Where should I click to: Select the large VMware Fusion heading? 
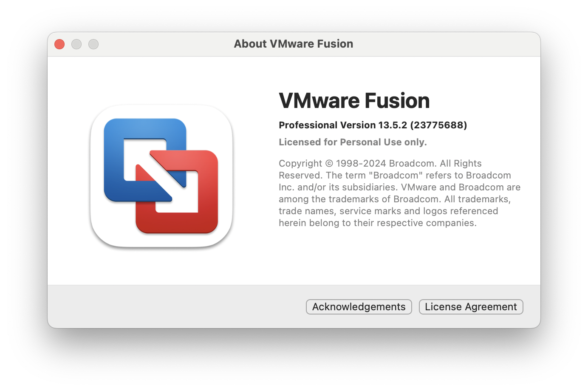[x=354, y=101]
